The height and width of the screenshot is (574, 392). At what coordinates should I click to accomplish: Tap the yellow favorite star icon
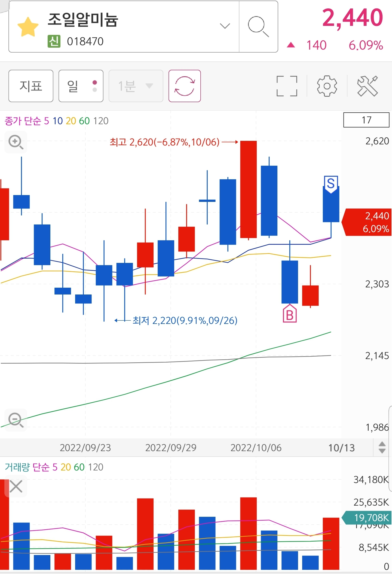[28, 27]
